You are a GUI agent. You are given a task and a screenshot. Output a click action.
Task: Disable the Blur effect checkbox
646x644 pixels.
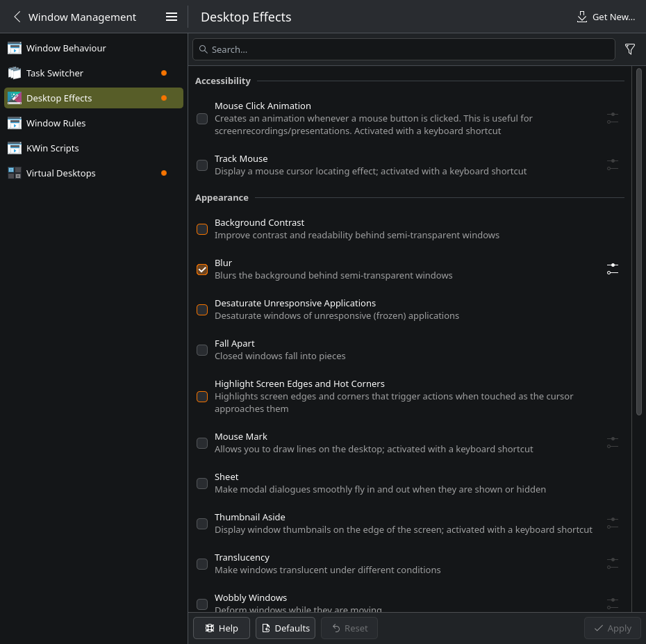pos(202,270)
